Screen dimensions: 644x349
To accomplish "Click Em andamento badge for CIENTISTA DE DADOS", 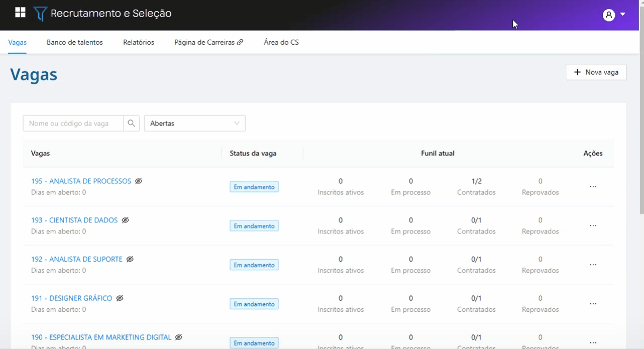I will pos(254,226).
